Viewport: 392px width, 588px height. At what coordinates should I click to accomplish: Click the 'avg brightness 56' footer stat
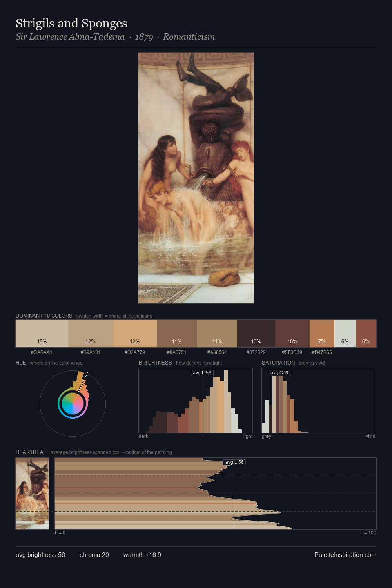pyautogui.click(x=40, y=555)
